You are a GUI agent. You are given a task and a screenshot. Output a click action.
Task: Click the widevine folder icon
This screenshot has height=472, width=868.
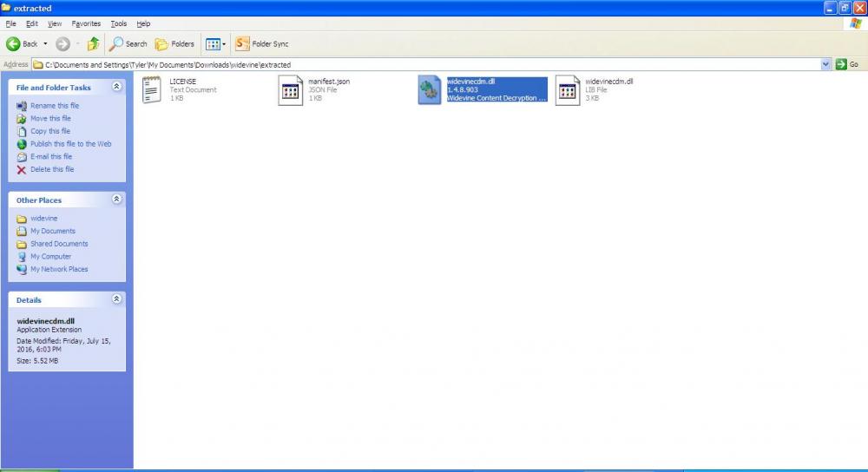(x=22, y=219)
